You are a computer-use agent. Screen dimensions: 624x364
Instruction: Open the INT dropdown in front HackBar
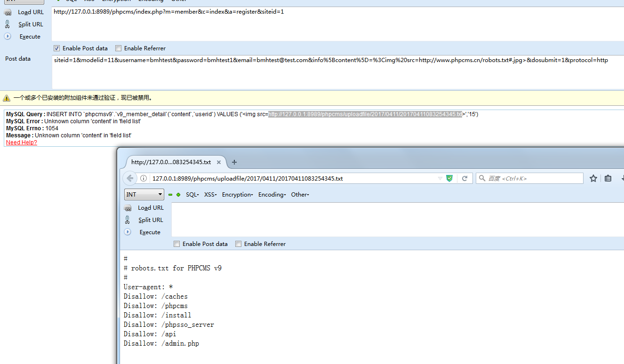click(x=144, y=195)
